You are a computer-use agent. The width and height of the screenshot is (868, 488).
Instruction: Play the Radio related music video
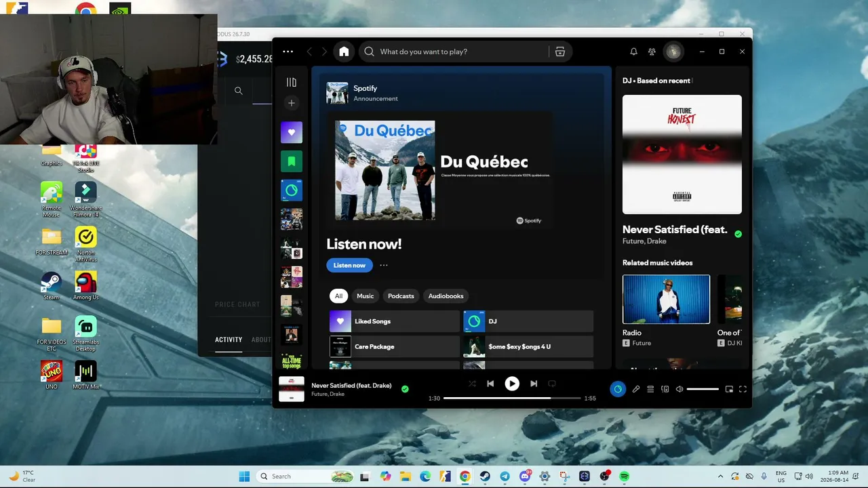pos(666,299)
